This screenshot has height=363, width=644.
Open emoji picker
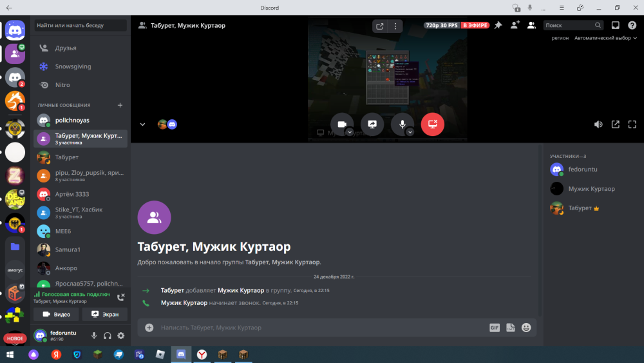click(x=526, y=328)
